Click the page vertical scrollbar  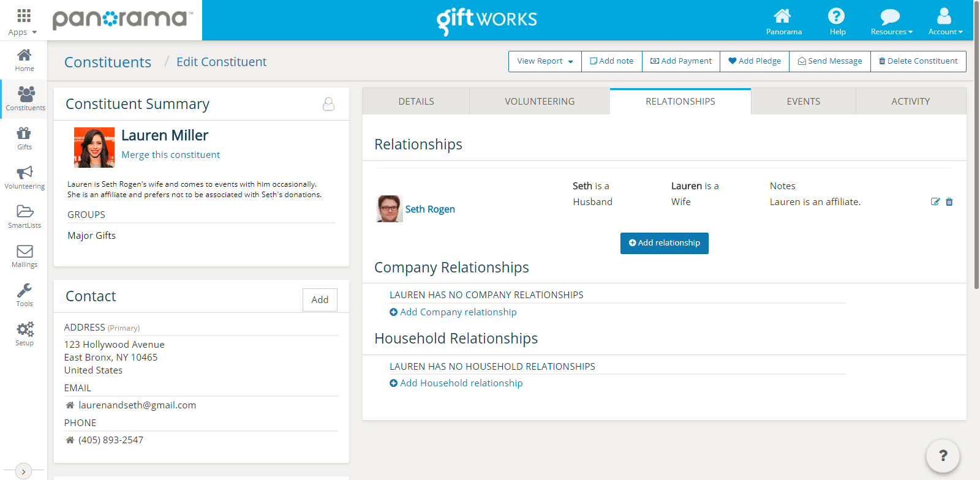pyautogui.click(x=976, y=147)
